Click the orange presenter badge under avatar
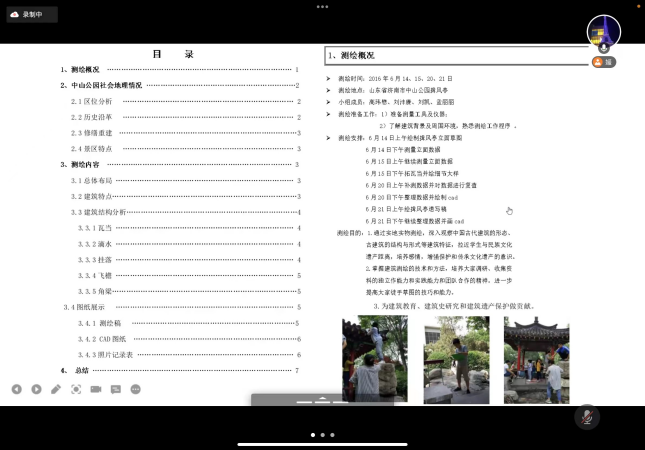 coord(603,62)
